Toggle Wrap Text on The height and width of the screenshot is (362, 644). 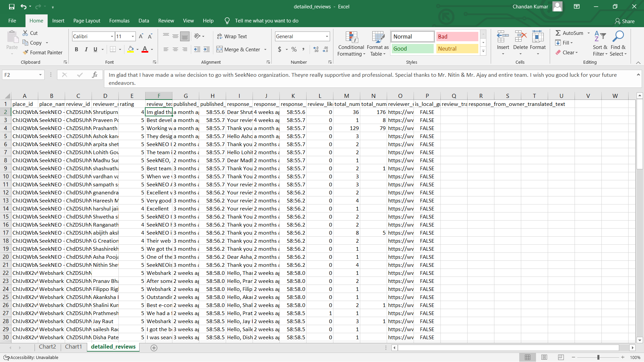[x=232, y=36]
